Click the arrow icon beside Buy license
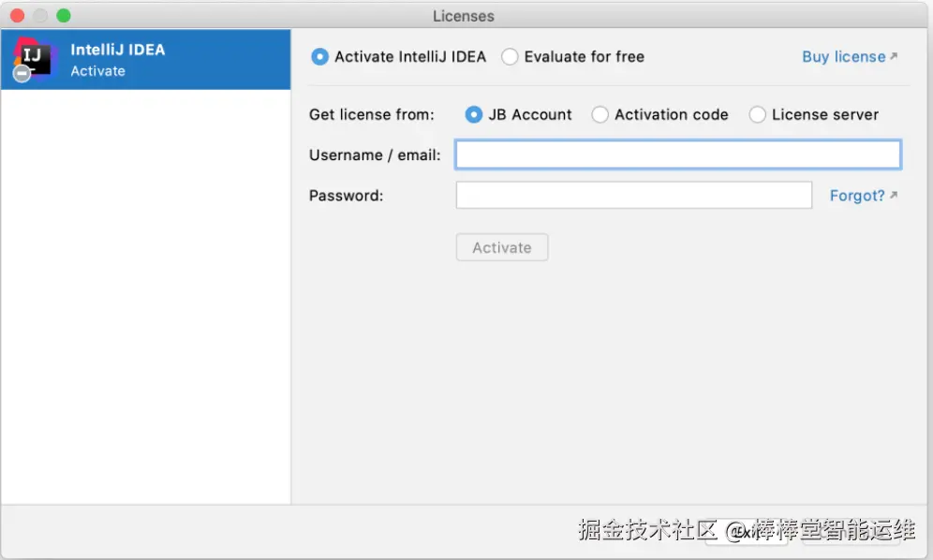This screenshot has height=560, width=933. click(x=893, y=56)
